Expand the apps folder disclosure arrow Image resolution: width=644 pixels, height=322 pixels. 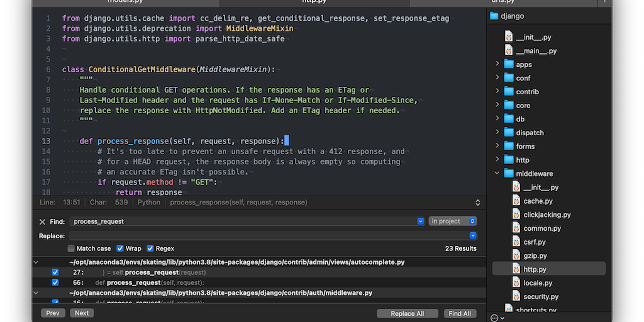(x=497, y=64)
